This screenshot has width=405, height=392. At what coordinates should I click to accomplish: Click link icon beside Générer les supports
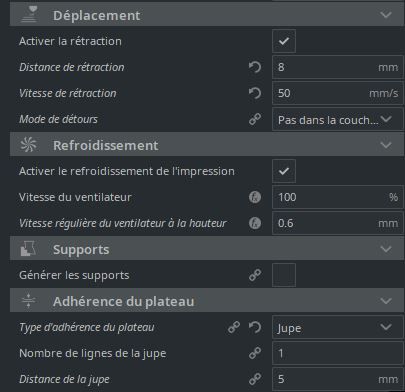click(255, 275)
